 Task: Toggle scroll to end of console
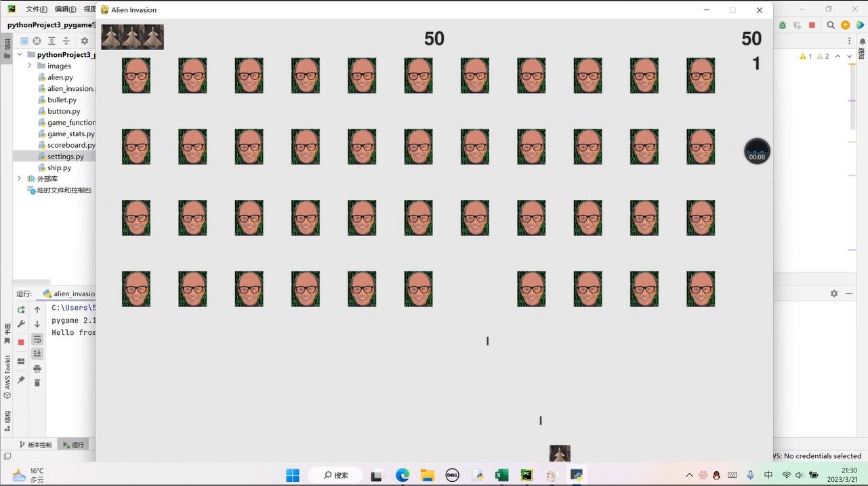[37, 353]
